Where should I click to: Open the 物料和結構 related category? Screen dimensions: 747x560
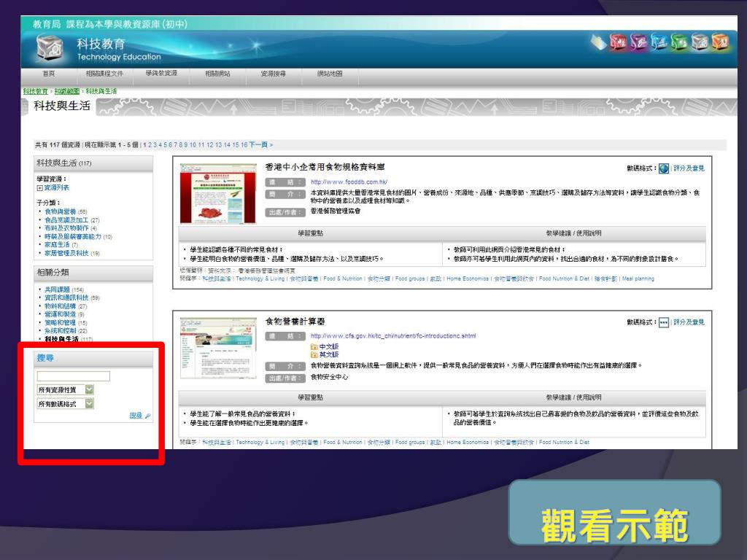[x=60, y=306]
